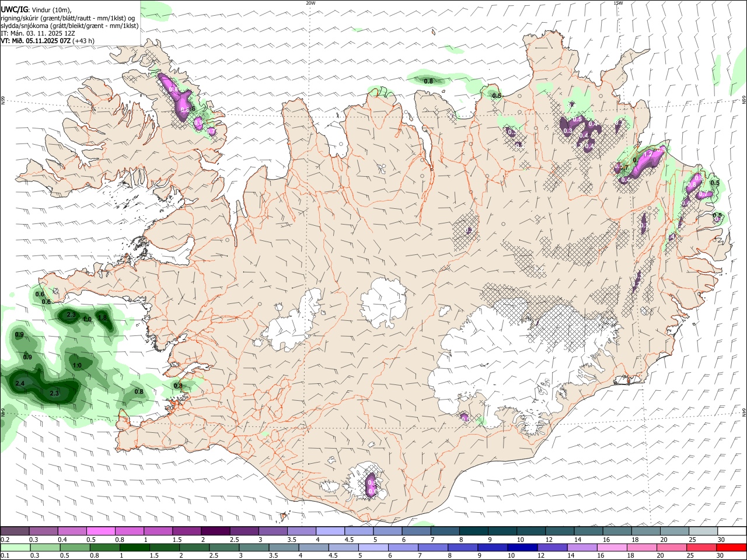The width and height of the screenshot is (747, 560).
Task: Click the 0.1 label on the rain scale
Action: click(5, 556)
